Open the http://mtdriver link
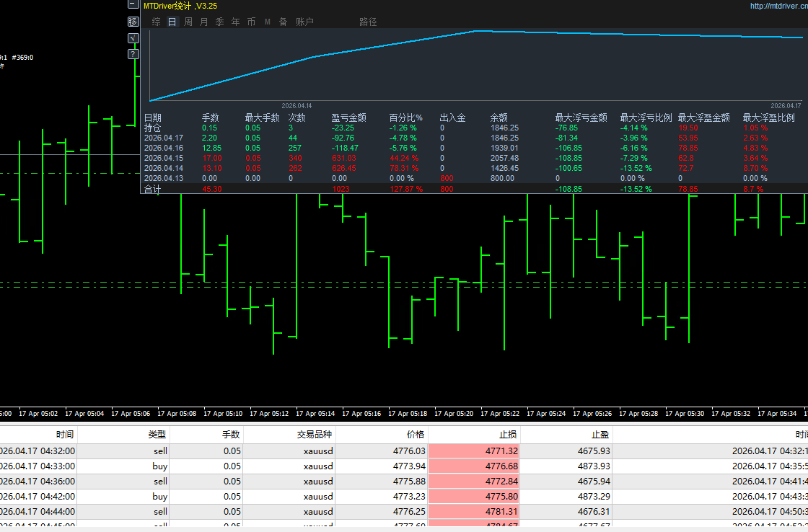808x532 pixels. 778,6
